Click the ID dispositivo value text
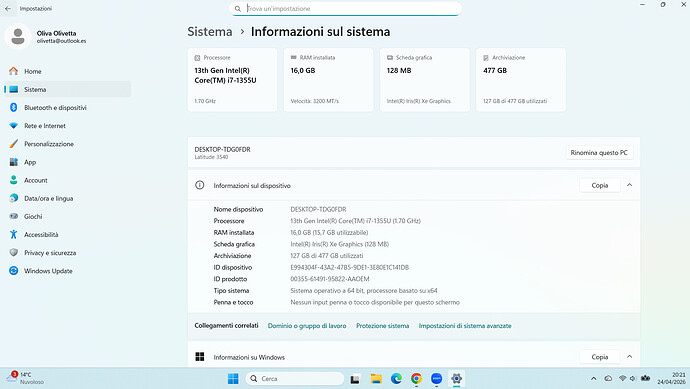 (x=349, y=267)
